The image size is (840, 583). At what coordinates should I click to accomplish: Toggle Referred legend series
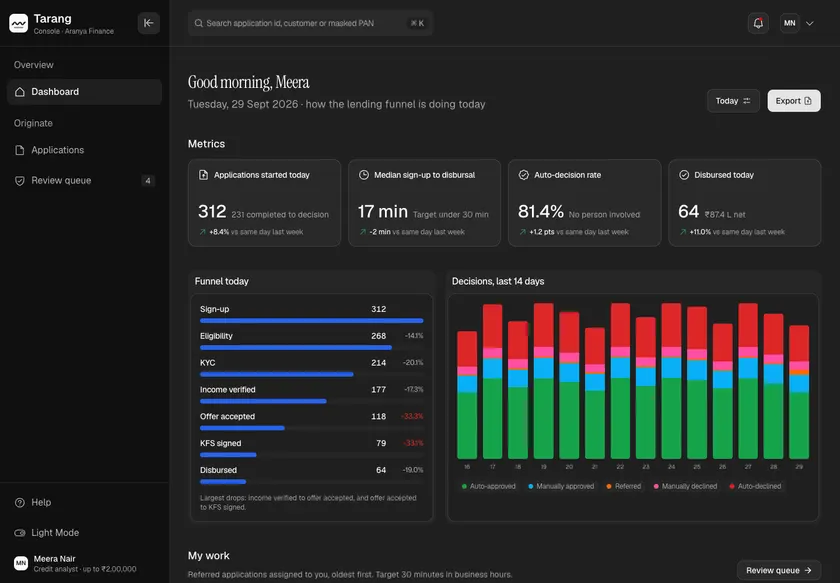coord(624,486)
